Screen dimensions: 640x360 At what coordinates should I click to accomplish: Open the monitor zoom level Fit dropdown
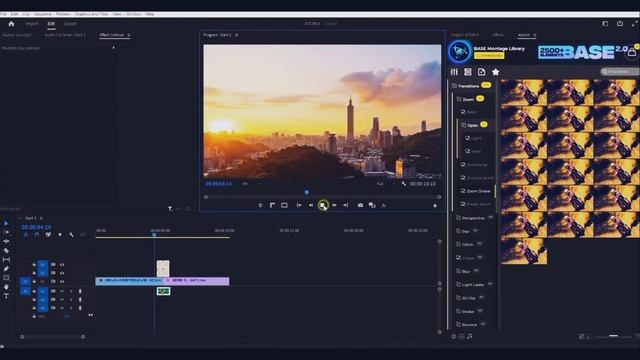(x=251, y=184)
